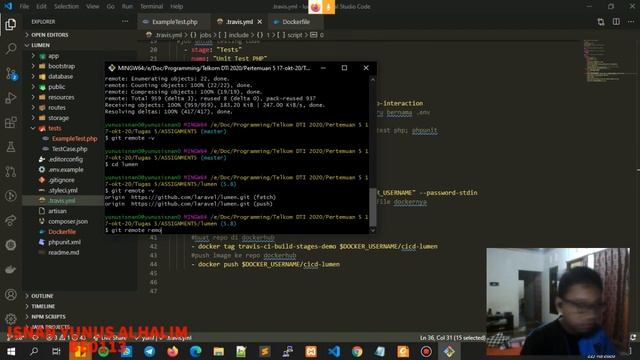This screenshot has width=640, height=360.
Task: Open Run and Debug view
Action: tap(11, 98)
